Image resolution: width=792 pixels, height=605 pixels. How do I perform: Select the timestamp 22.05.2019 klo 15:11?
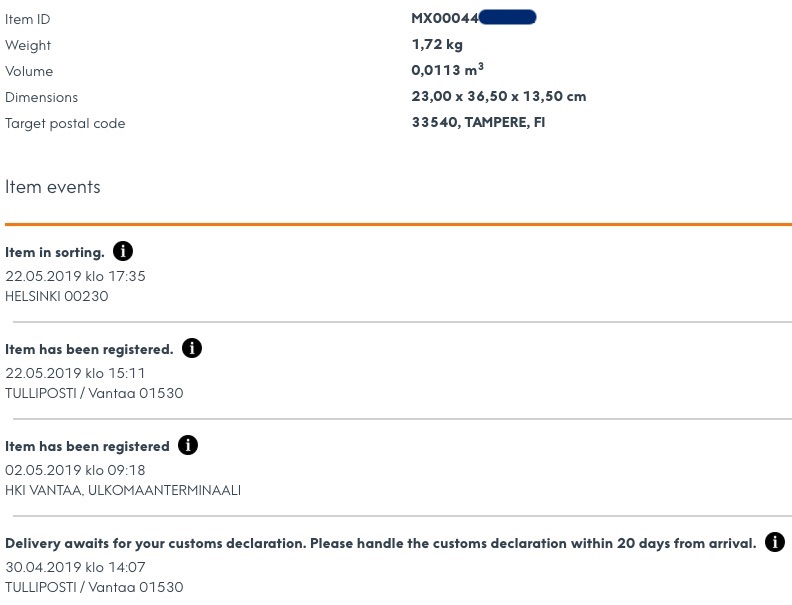coord(75,373)
